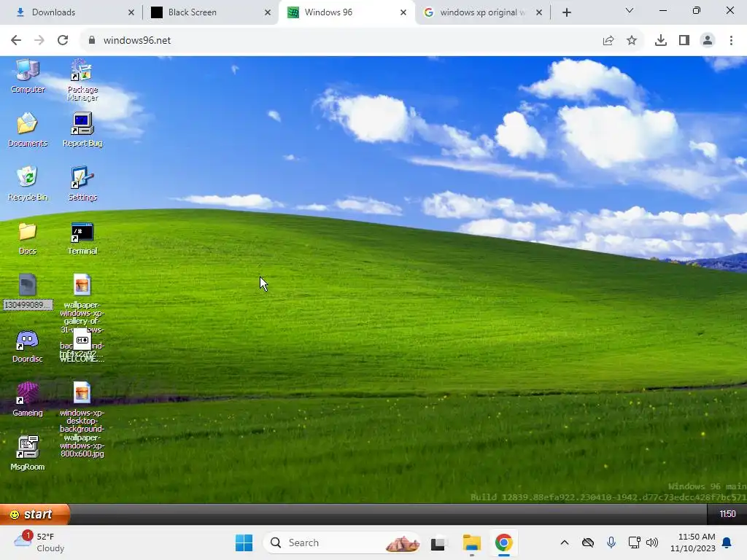This screenshot has height=560, width=747.
Task: Close the Black Screen tab
Action: click(x=268, y=12)
